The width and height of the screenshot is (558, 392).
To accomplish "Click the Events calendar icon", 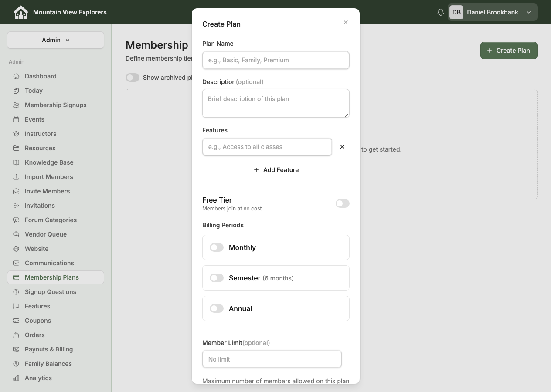I will (x=16, y=119).
